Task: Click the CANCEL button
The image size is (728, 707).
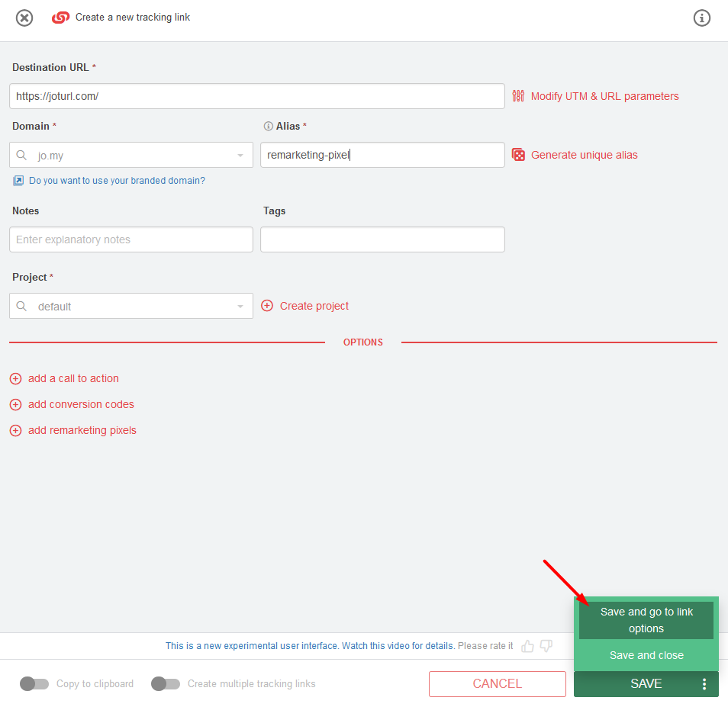Action: coord(498,684)
